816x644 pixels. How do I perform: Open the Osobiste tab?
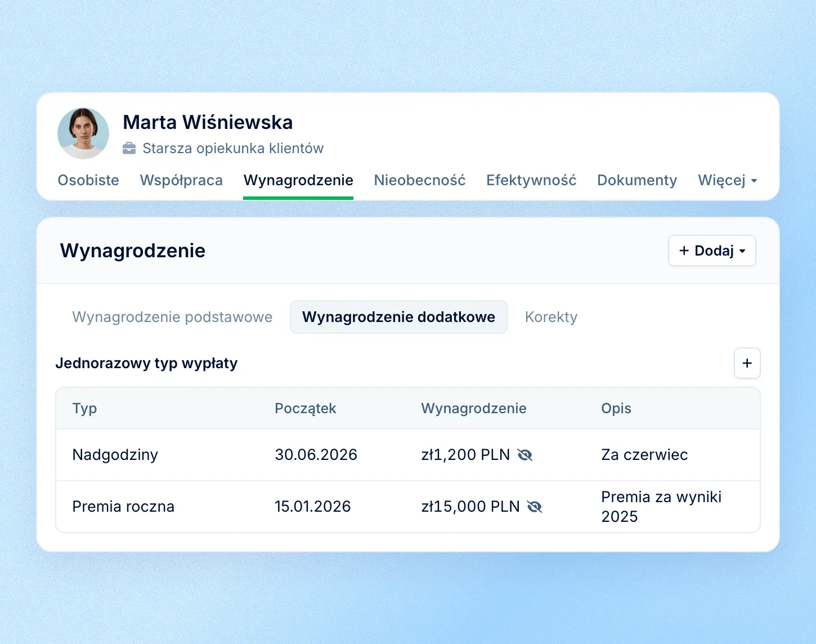click(88, 180)
